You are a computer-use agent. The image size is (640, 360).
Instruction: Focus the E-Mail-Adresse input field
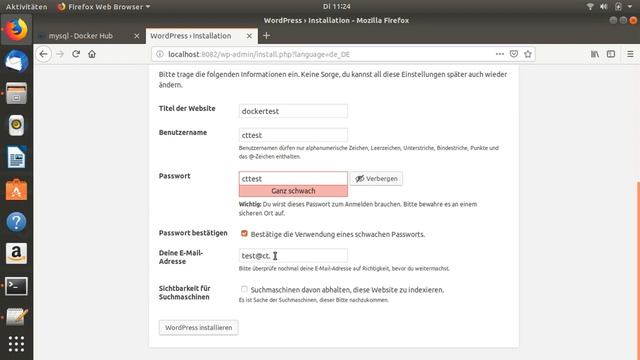pyautogui.click(x=293, y=256)
